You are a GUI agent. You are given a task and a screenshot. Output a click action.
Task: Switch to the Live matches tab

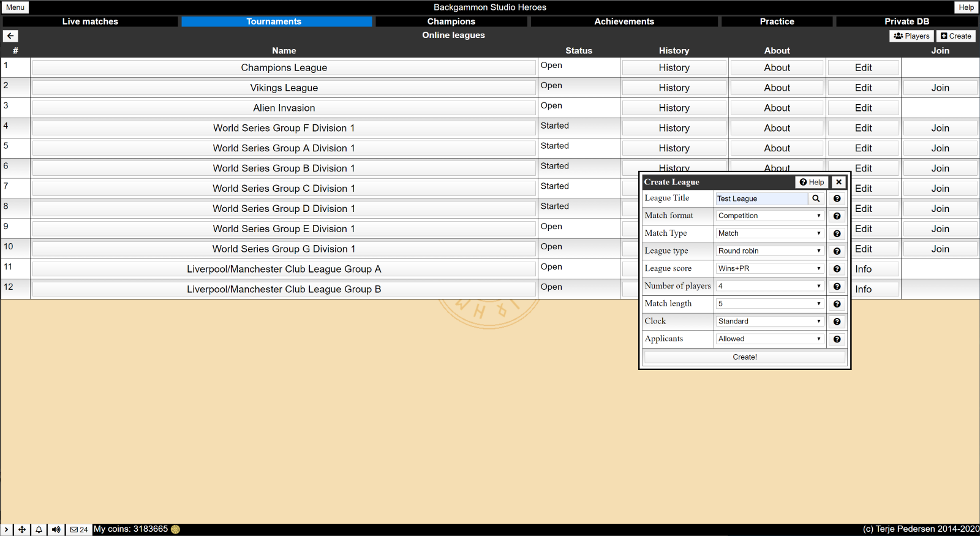tap(90, 21)
